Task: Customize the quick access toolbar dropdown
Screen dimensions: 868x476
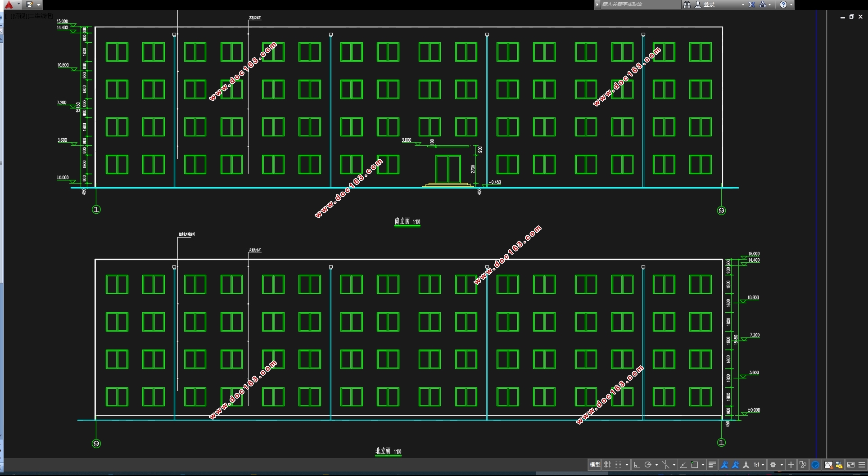Action: [39, 4]
